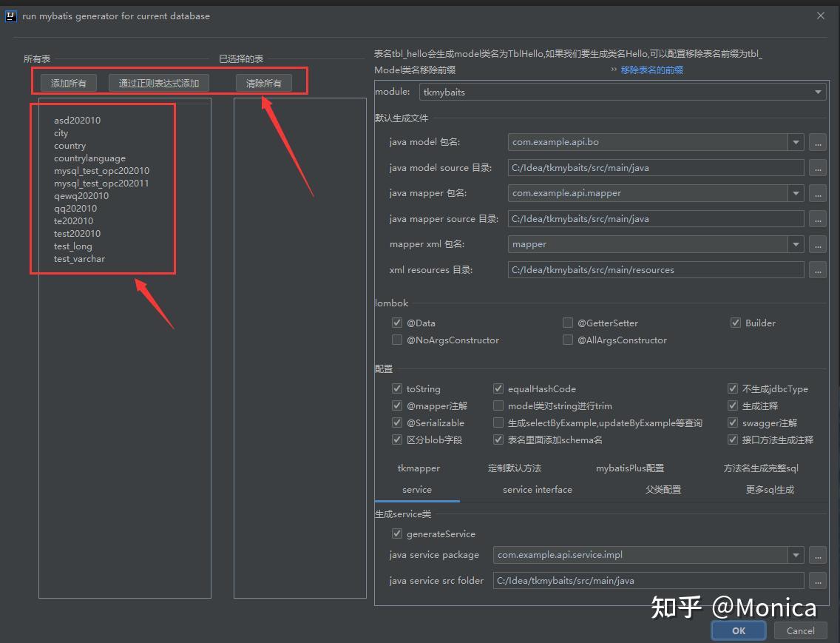This screenshot has width=840, height=643.
Task: Click browse button for java model source directory
Action: 818,168
